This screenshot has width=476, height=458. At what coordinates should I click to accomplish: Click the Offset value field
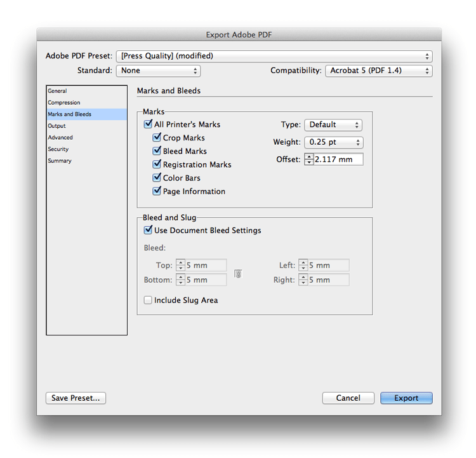[338, 159]
